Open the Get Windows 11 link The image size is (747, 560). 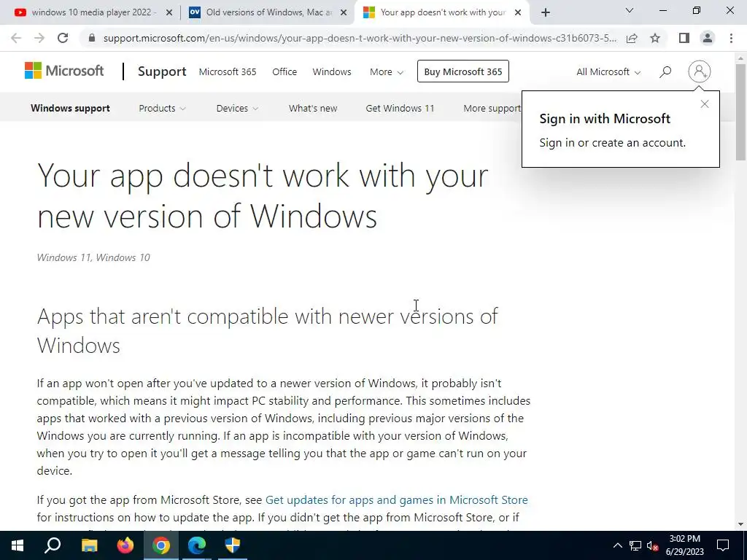click(400, 108)
